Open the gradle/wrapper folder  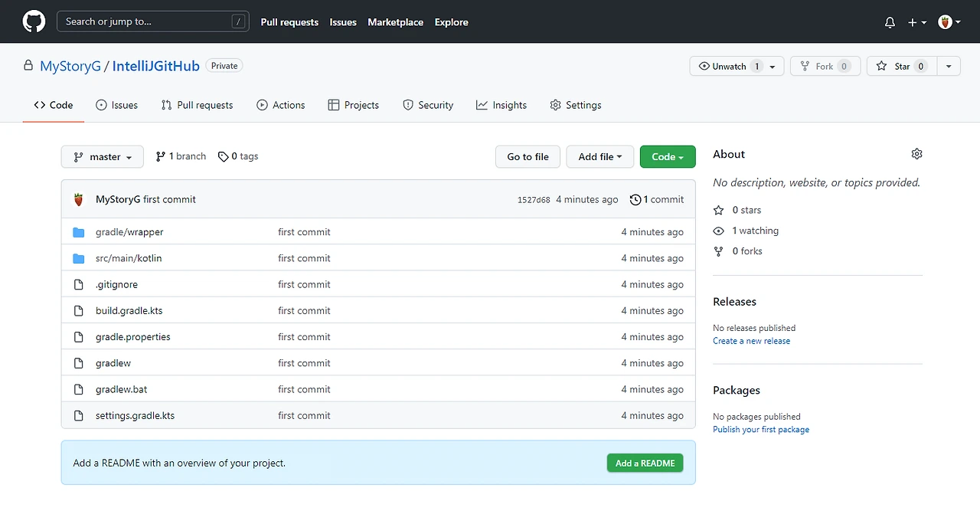pos(129,232)
